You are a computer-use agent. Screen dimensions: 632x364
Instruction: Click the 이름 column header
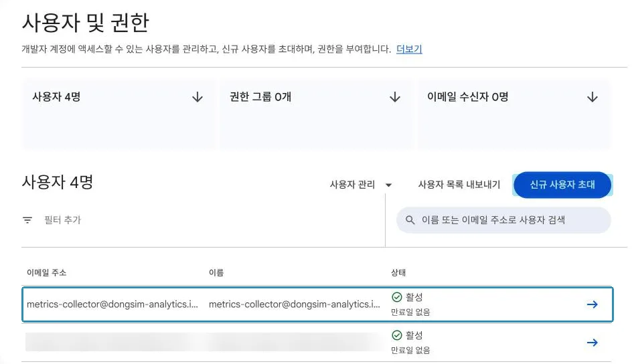216,272
